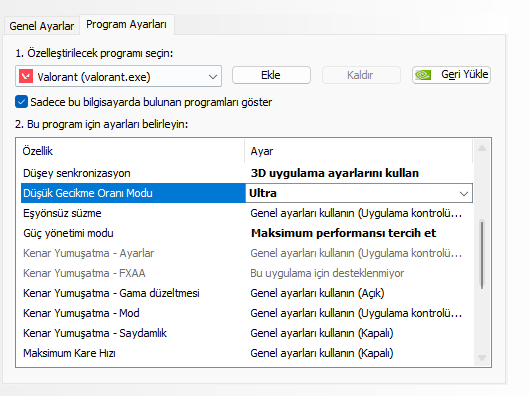Viewport: 530px width, 396px height.
Task: Click the settings list scrollbar thumb
Action: (482, 254)
